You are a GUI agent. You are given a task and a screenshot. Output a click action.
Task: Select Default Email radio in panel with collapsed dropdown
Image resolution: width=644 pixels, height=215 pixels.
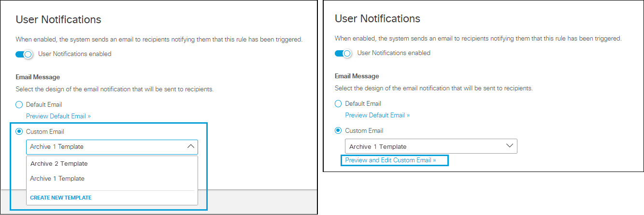coord(338,103)
